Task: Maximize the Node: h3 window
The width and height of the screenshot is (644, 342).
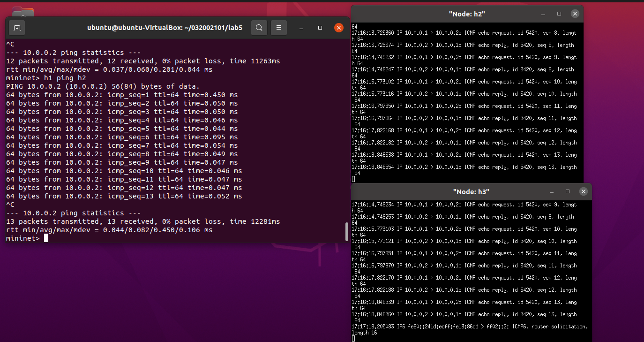Action: point(568,191)
